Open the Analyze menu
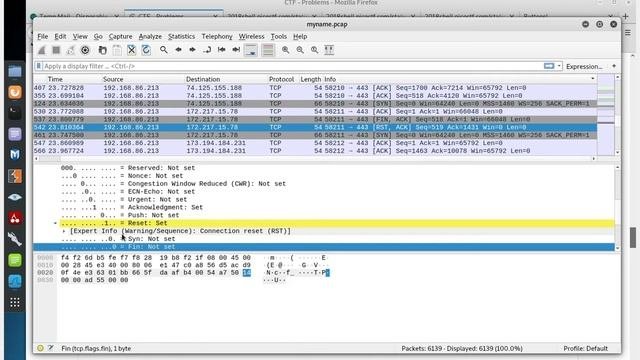This screenshot has width=640, height=360. pos(150,36)
